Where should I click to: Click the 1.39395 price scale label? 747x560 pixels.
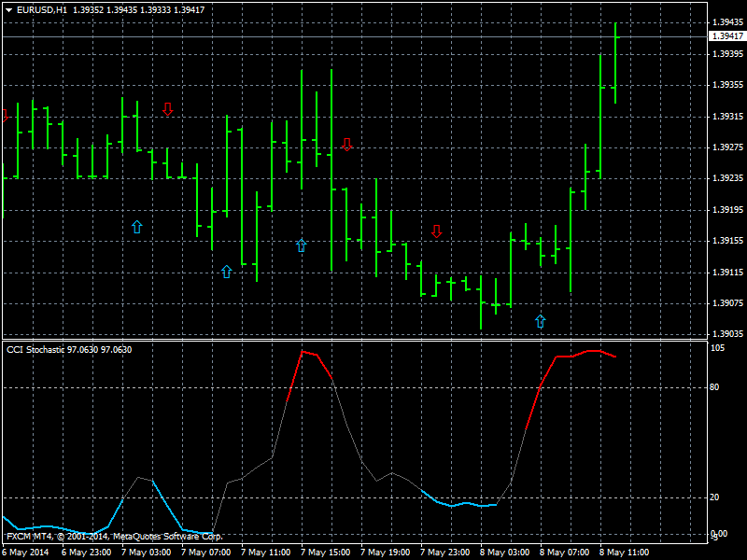(727, 54)
